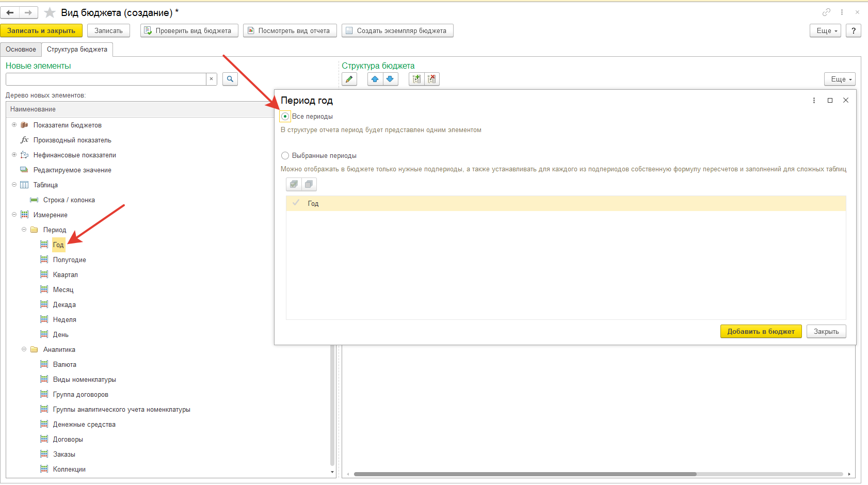Select the Все периоды radio button

coord(285,117)
